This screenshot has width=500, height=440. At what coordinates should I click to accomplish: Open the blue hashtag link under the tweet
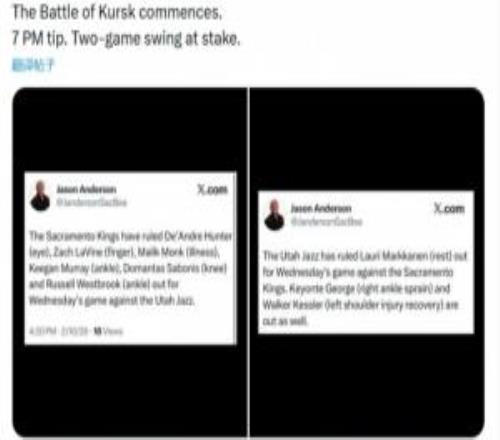click(x=33, y=65)
